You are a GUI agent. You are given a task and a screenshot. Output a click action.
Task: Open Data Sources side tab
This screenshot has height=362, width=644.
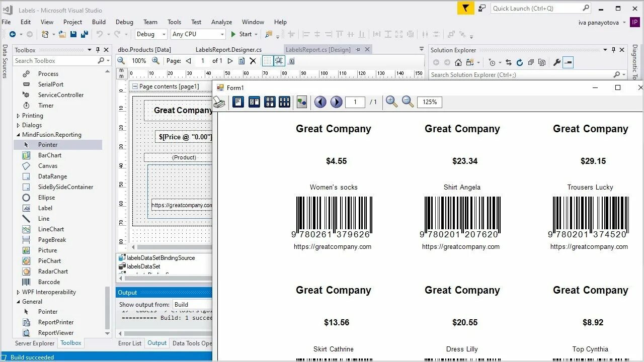coord(5,61)
